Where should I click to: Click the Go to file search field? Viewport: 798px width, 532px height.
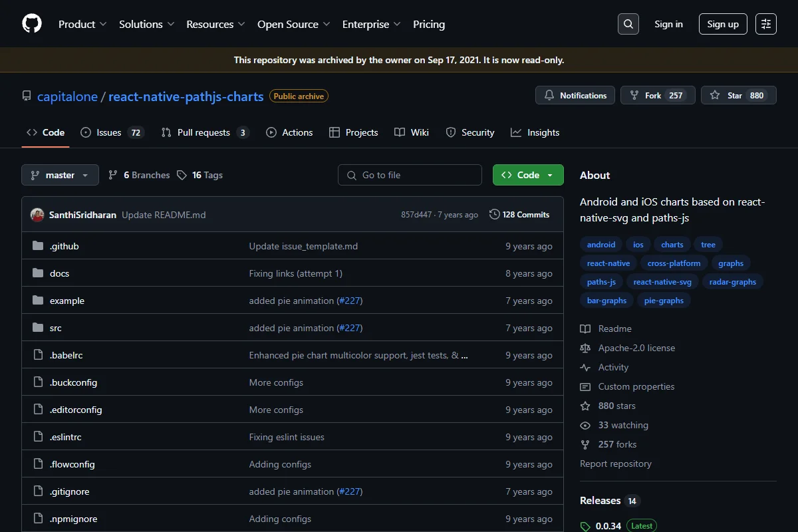coord(410,175)
